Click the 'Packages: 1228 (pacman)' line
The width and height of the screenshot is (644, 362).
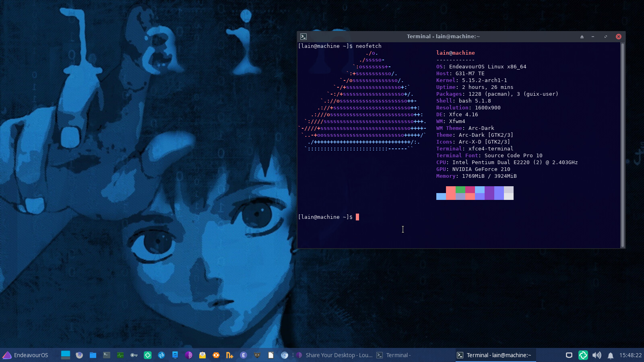click(x=497, y=94)
